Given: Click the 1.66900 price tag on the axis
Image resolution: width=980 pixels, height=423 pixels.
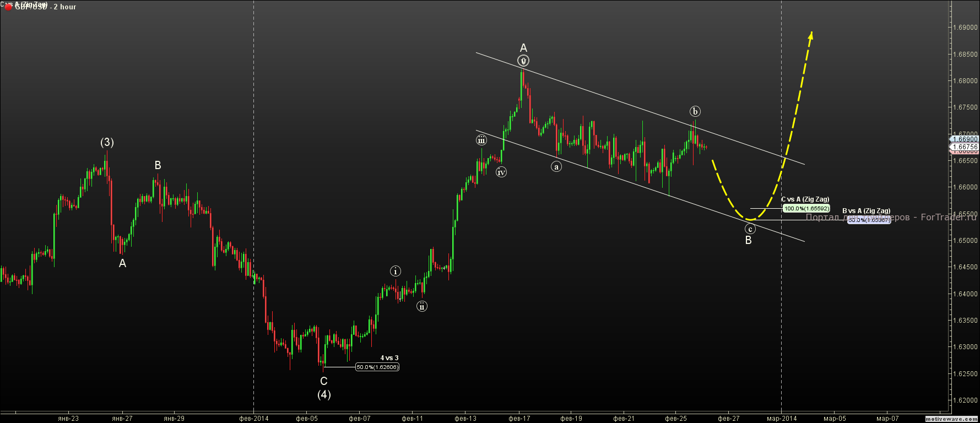Looking at the screenshot, I should 965,139.
